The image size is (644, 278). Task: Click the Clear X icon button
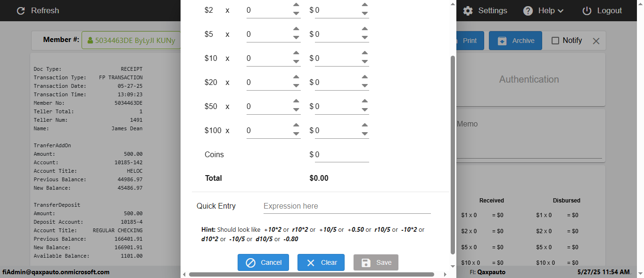coord(311,263)
